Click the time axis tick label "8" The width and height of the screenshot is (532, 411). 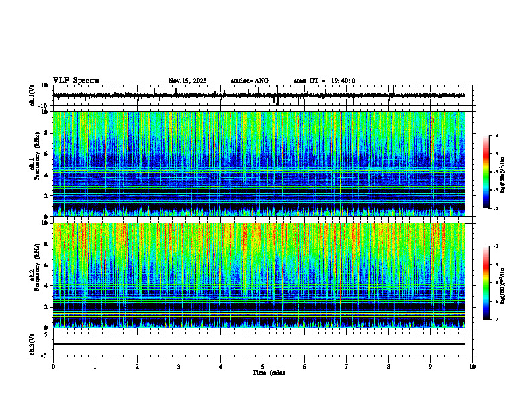[388, 367]
